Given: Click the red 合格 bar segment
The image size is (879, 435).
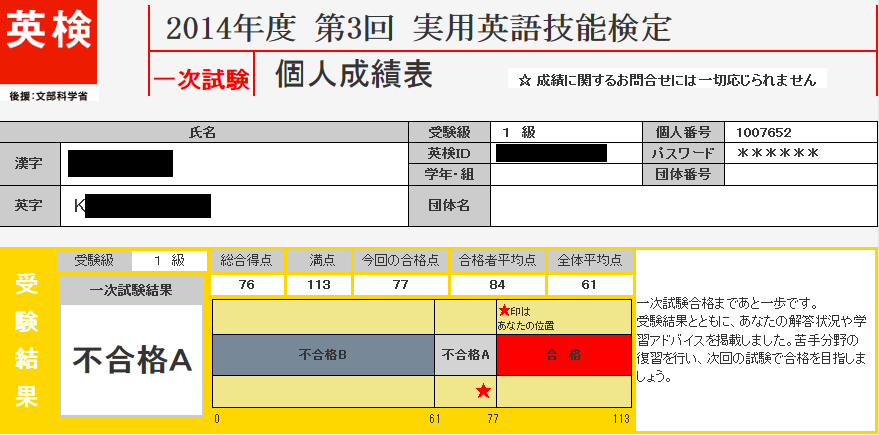Looking at the screenshot, I should click(x=564, y=355).
